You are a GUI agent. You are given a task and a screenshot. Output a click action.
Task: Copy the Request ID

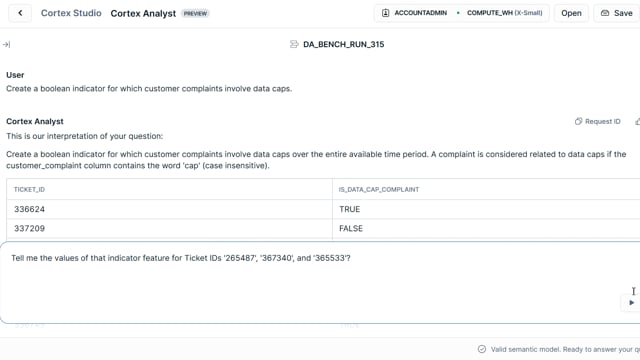tap(598, 121)
